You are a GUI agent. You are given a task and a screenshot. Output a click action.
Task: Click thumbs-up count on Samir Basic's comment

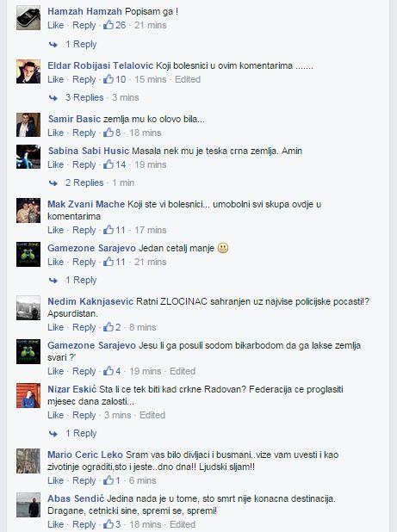pos(118,133)
